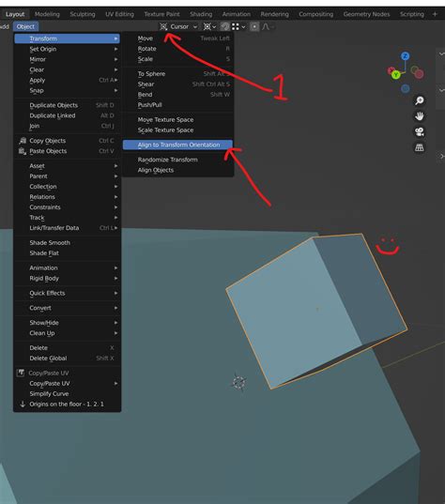
Task: Expand the Set Origin submenu
Action: [x=67, y=49]
